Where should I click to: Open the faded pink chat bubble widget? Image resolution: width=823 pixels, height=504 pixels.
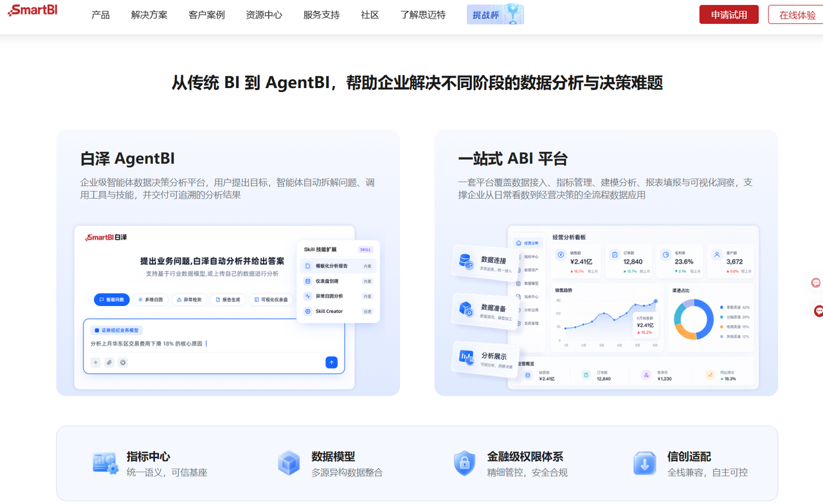pyautogui.click(x=816, y=283)
